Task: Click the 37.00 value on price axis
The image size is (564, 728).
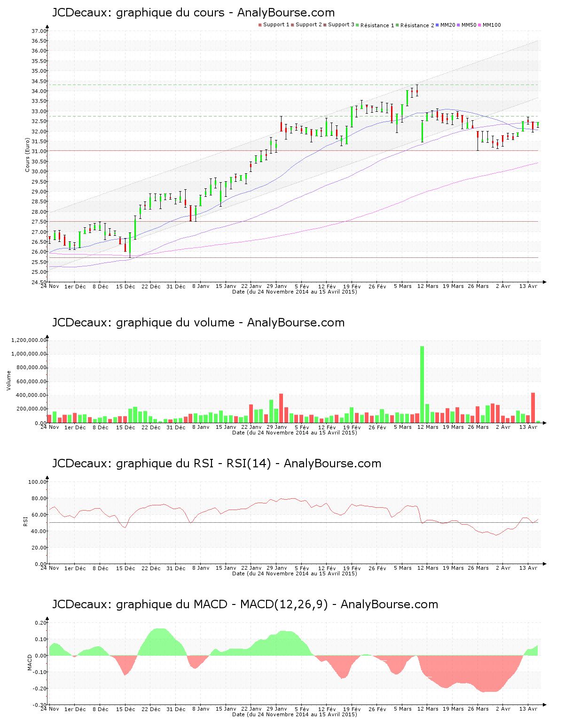Action: pyautogui.click(x=39, y=31)
